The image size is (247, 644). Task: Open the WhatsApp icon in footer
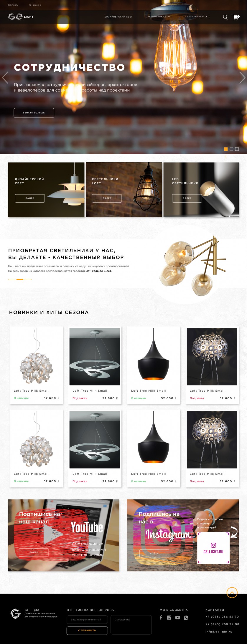(x=186, y=618)
